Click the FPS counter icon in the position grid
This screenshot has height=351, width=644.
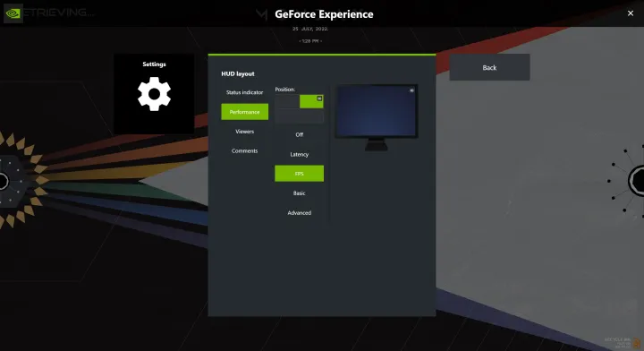coord(319,98)
